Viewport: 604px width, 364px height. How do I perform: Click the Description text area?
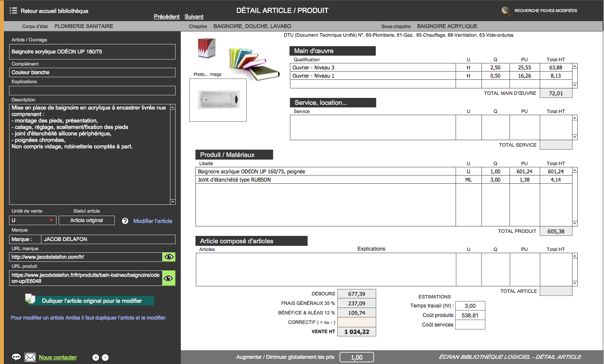[90, 154]
